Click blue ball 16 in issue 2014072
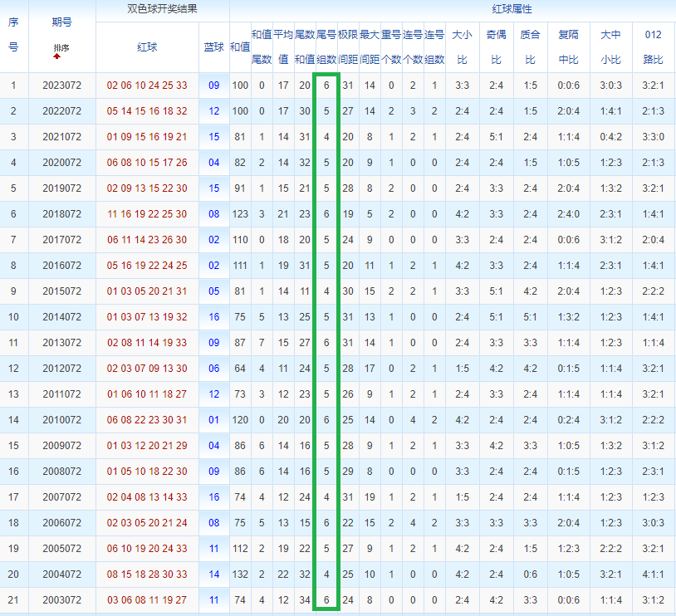Viewport: 676px width, 616px height. tap(213, 317)
